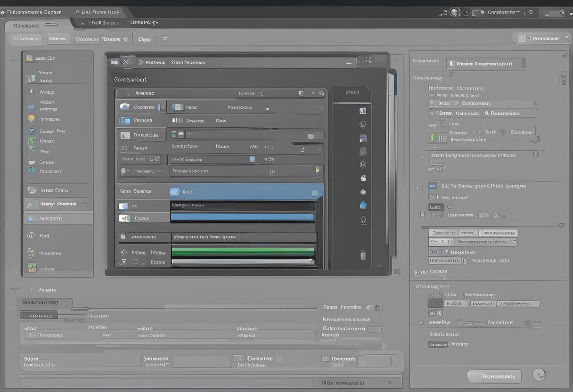Viewport: 573px width, 392px height.
Task: Open the dropdown field at top of right panel
Action: click(485, 63)
